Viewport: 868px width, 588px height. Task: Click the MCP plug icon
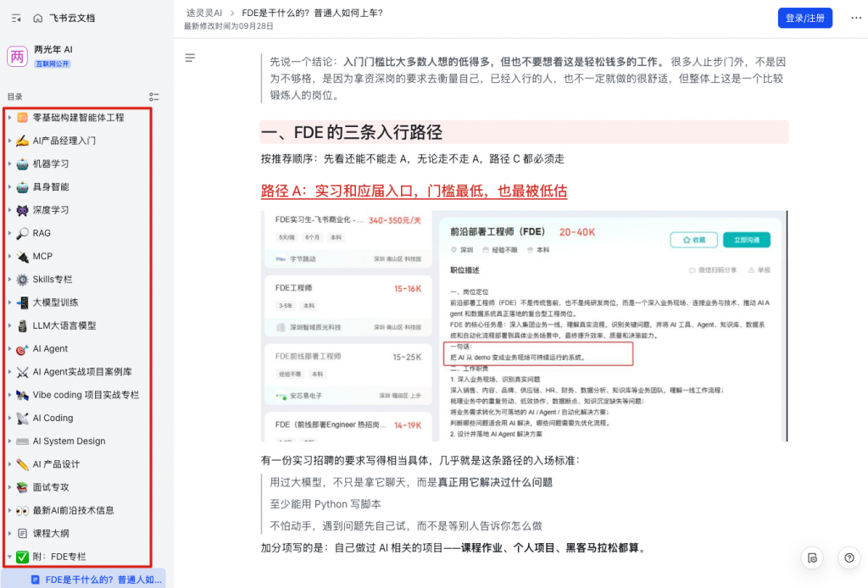tap(22, 256)
